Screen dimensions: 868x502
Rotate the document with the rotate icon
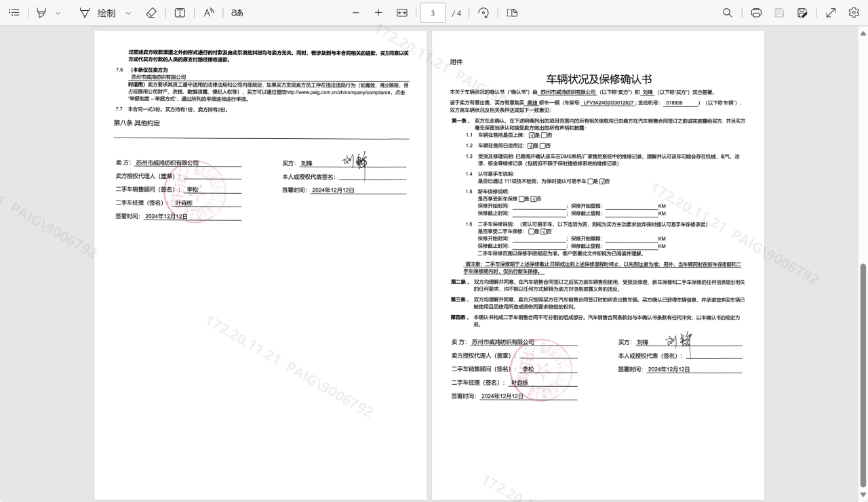point(484,13)
